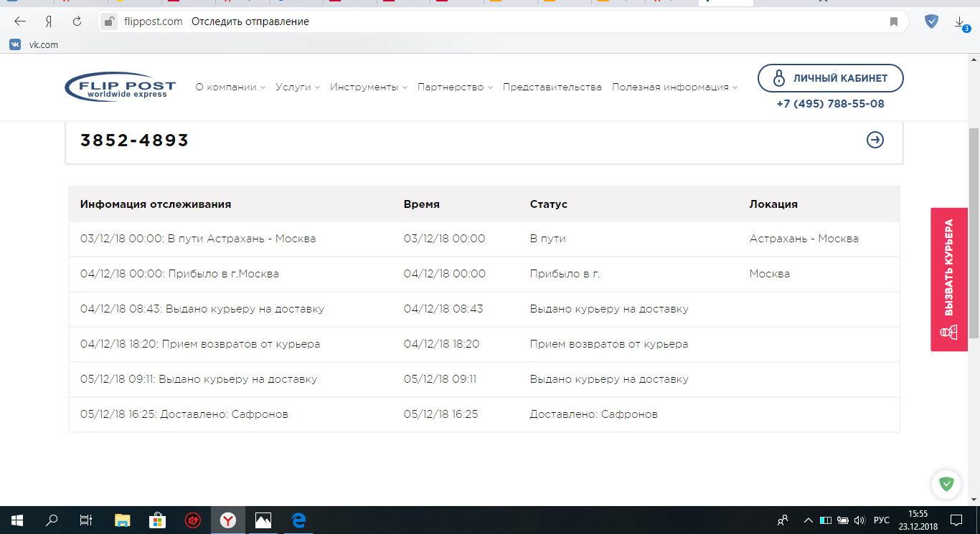Open the vk.com bookmark
The width and height of the screenshot is (980, 534).
(34, 44)
